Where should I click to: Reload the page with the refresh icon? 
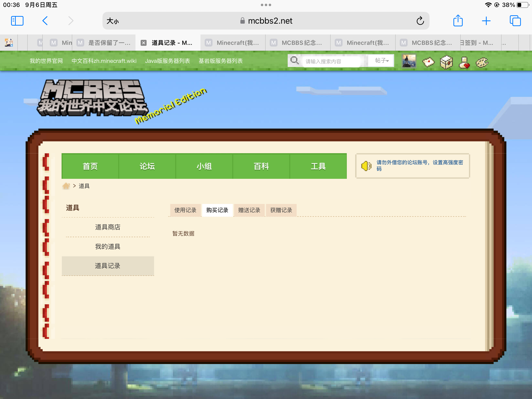coord(420,21)
